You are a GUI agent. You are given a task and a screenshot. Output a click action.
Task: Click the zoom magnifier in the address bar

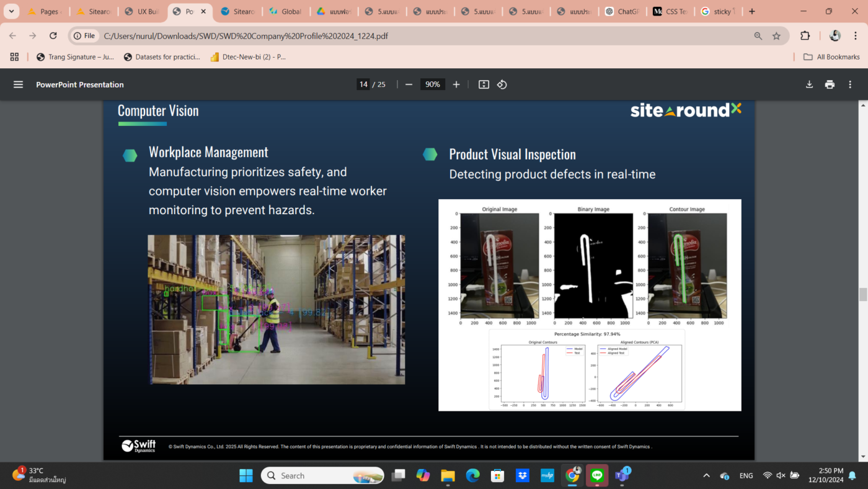coord(758,35)
